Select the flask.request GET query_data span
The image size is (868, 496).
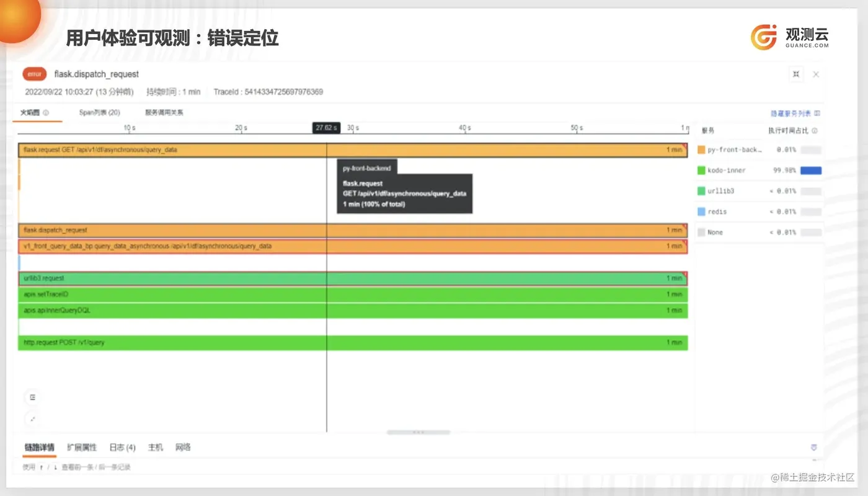pyautogui.click(x=353, y=150)
